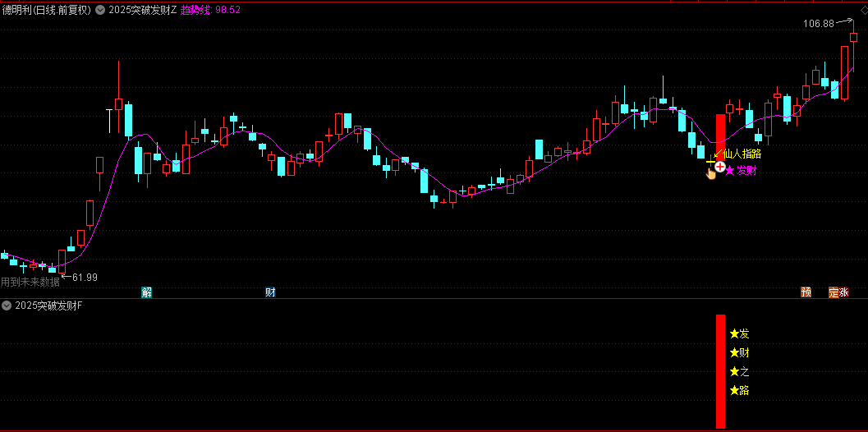
Task: Click the ★路 label in lower panel
Action: [x=740, y=390]
